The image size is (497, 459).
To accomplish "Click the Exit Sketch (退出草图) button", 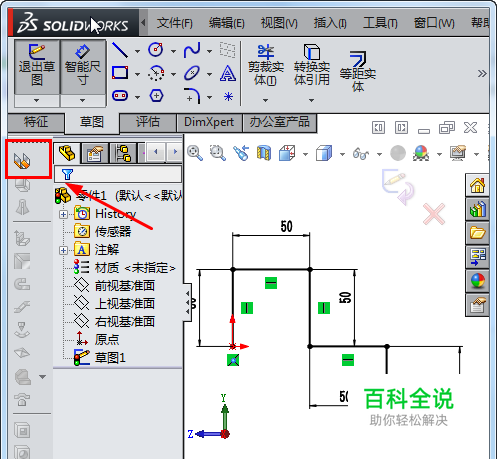I will (x=37, y=67).
